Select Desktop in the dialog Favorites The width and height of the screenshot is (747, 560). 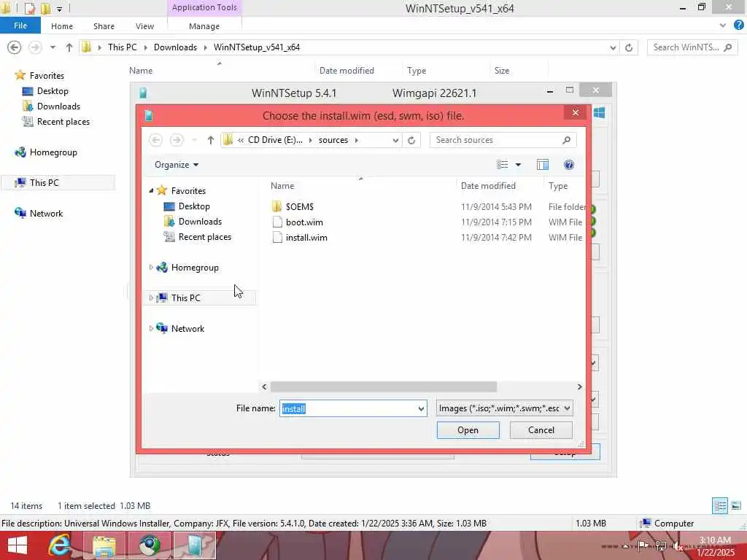(x=194, y=206)
